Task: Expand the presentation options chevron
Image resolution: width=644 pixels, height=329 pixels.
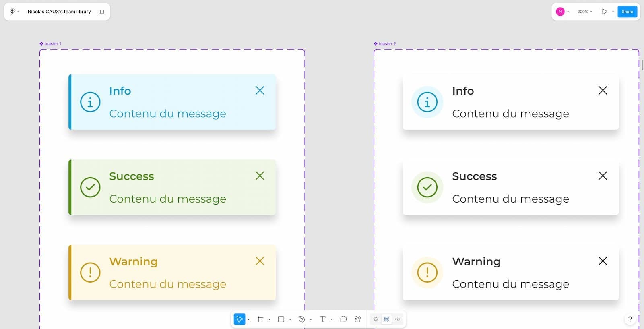Action: [x=613, y=12]
